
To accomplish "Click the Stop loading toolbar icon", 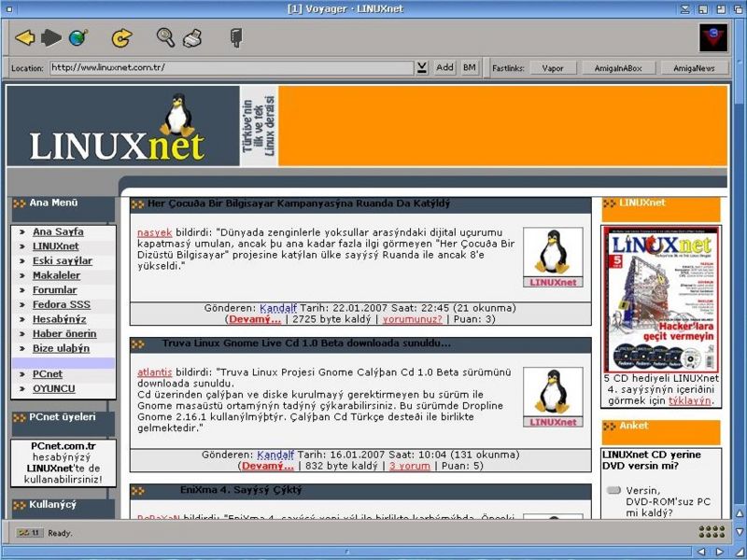I will pos(236,38).
